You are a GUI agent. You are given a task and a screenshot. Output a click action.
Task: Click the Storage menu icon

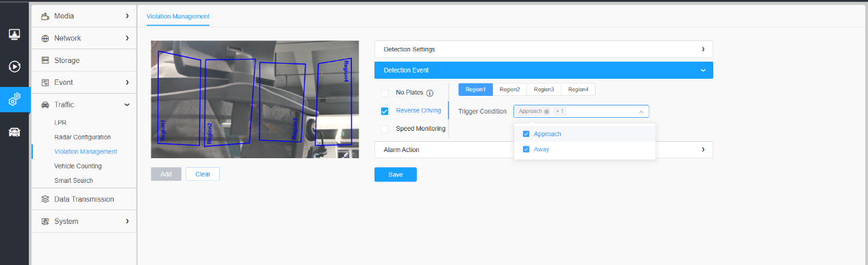tap(45, 60)
